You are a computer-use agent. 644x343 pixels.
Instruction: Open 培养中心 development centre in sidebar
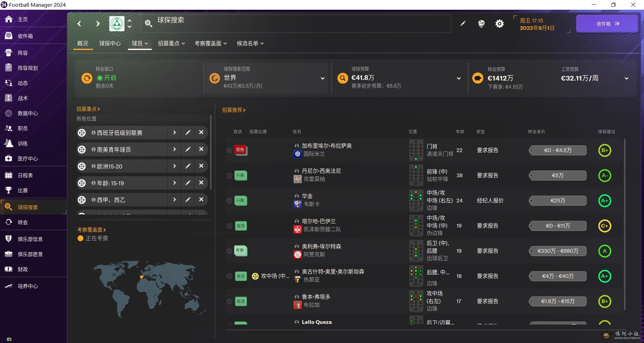click(34, 286)
